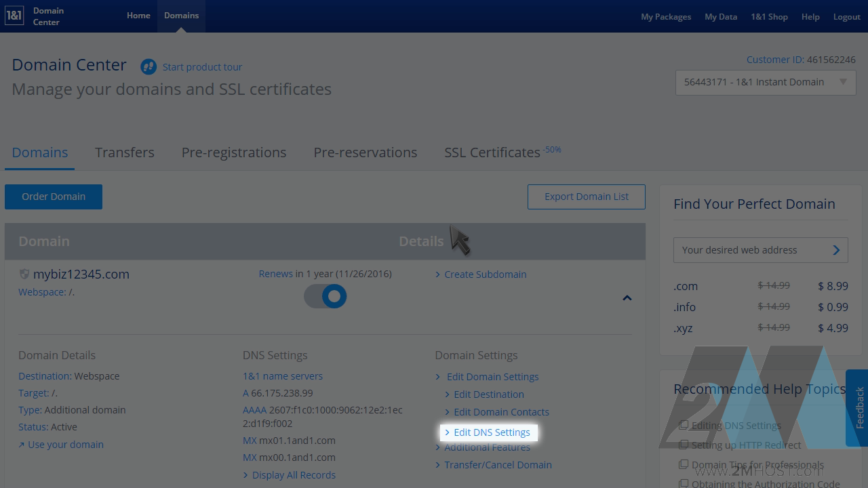868x488 pixels.
Task: Click Logout
Action: pos(847,17)
